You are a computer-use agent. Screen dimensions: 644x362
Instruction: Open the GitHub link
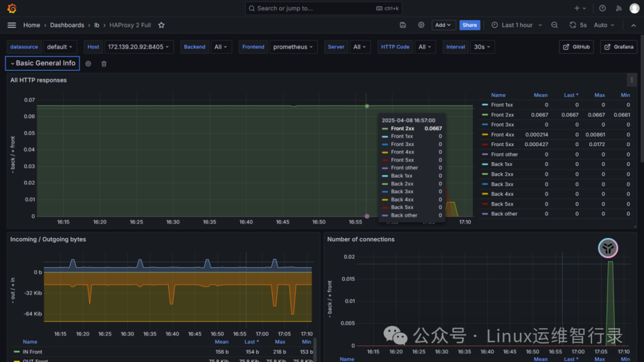(x=576, y=47)
